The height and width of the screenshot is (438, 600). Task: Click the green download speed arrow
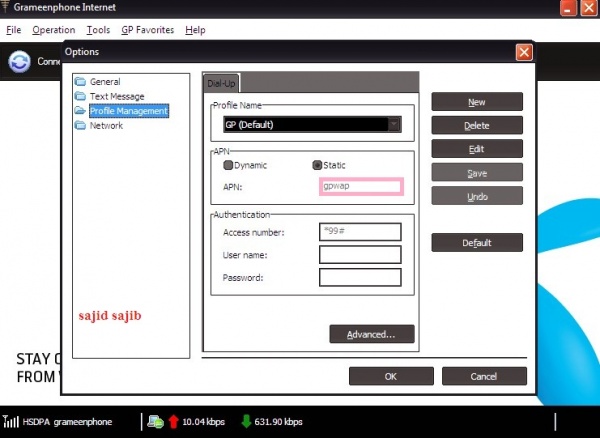tap(246, 422)
